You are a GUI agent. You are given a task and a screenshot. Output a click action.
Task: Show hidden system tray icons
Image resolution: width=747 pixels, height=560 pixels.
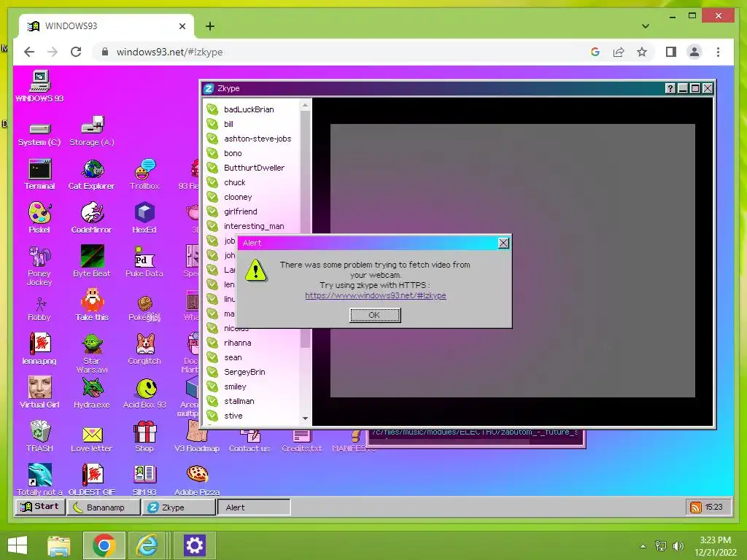(x=643, y=546)
